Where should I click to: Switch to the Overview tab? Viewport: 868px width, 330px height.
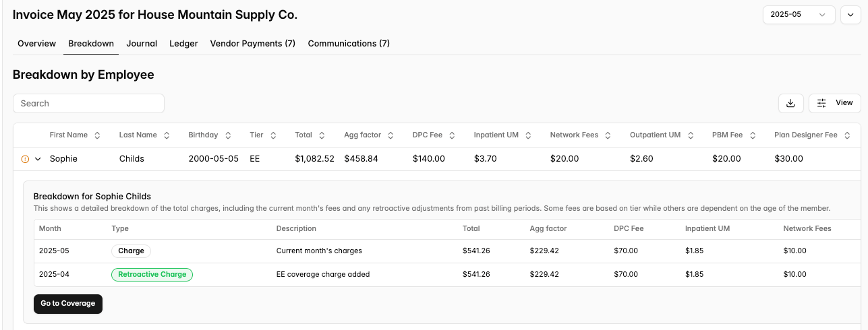pyautogui.click(x=36, y=44)
